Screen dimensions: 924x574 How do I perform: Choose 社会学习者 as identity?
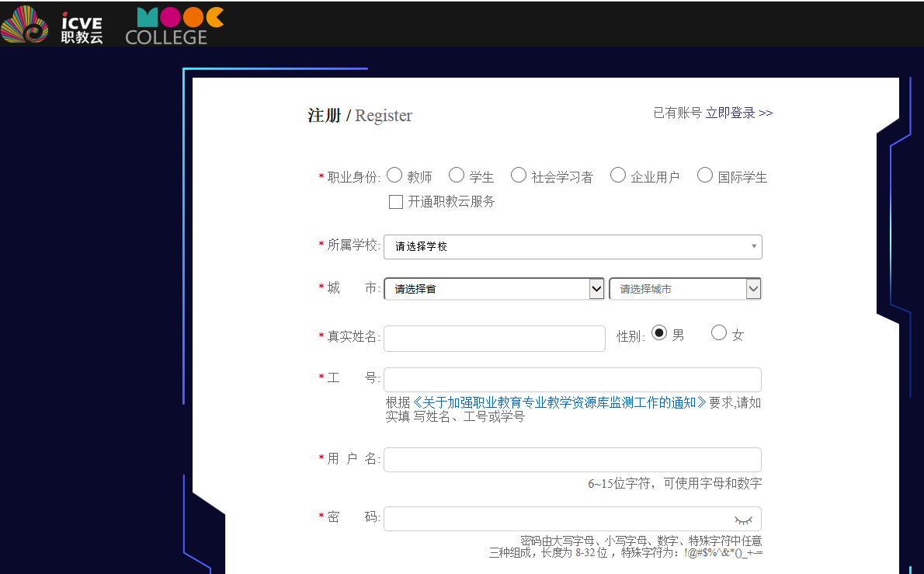(x=519, y=175)
